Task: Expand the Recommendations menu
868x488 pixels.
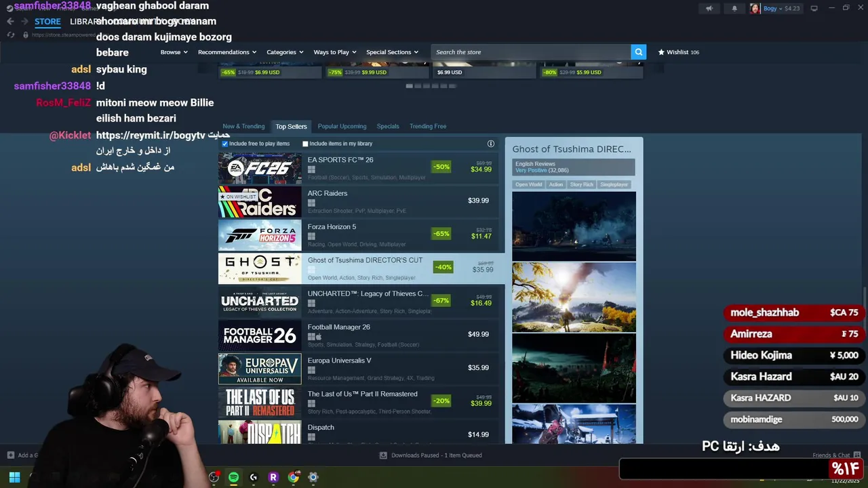Action: (227, 52)
